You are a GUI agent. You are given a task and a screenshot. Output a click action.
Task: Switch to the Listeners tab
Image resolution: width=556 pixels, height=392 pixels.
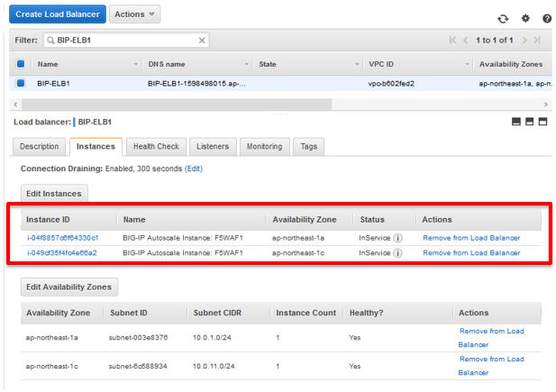(213, 147)
